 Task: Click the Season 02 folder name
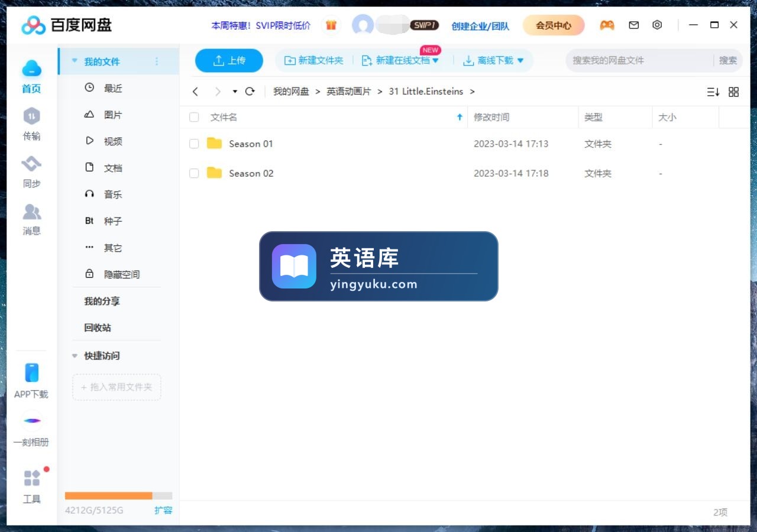pyautogui.click(x=251, y=173)
